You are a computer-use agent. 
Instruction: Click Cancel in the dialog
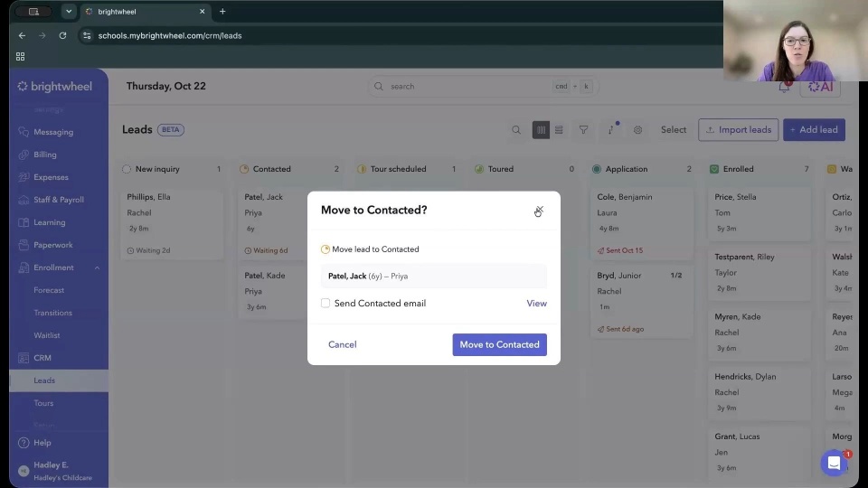click(342, 344)
